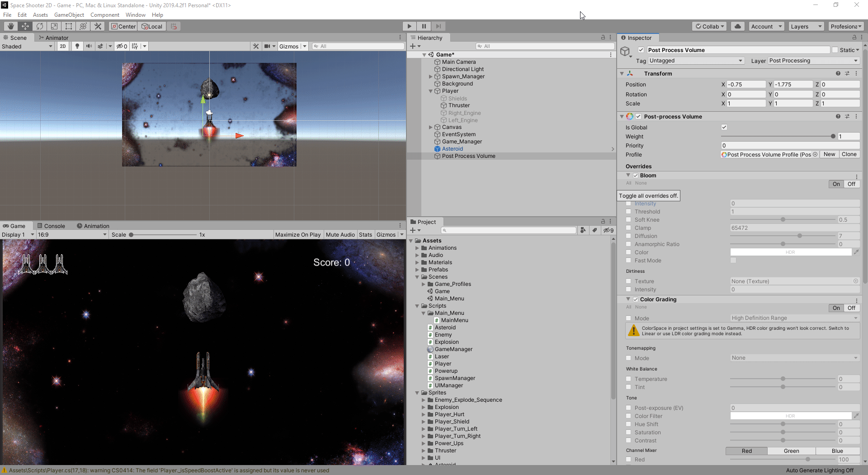Collapse the Player object in Hierarchy
The width and height of the screenshot is (868, 475).
click(x=430, y=91)
